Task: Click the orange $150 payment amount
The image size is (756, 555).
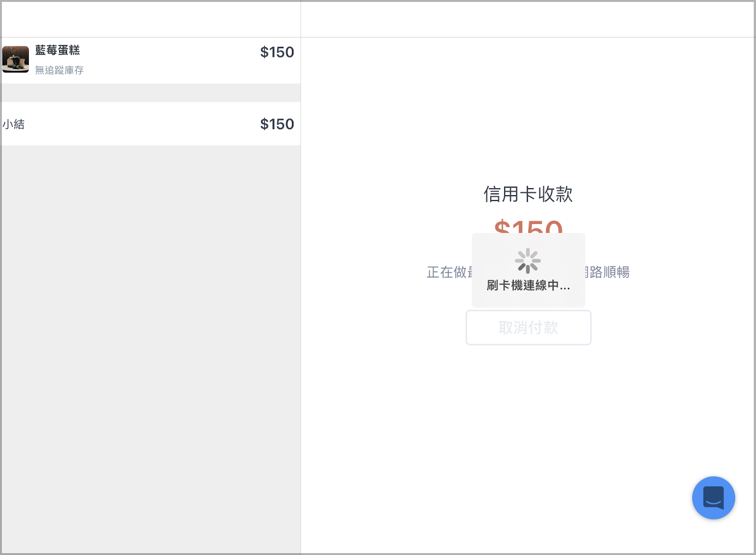Action: point(528,226)
